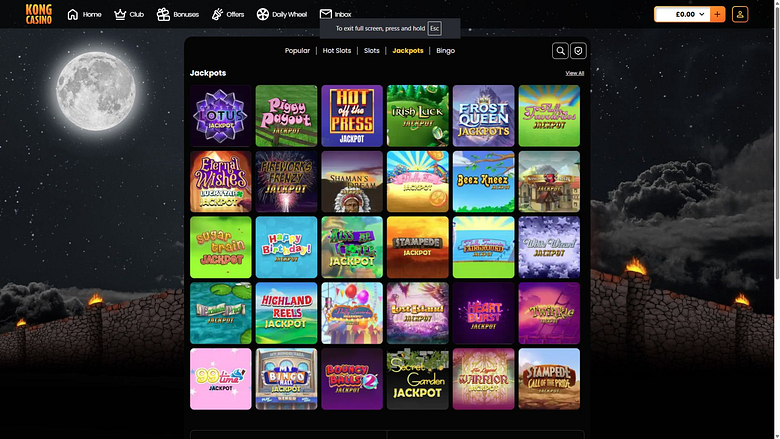Screen dimensions: 780x439
Task: Open the Bingo hall Jackpot tile
Action: 287,379
